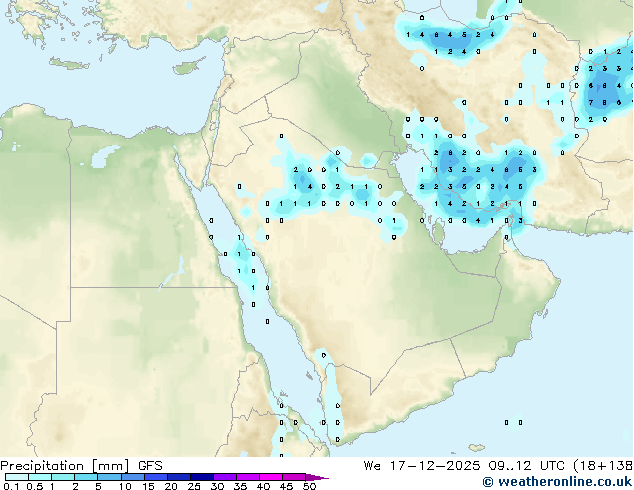Viewport: 634px width, 490px height.
Task: Click the 30–35 mm purple swatch
Action: coord(224,477)
